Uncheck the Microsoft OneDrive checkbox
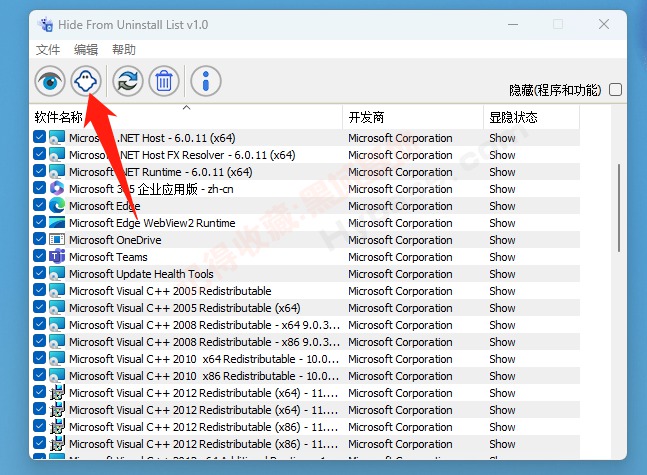 [39, 239]
